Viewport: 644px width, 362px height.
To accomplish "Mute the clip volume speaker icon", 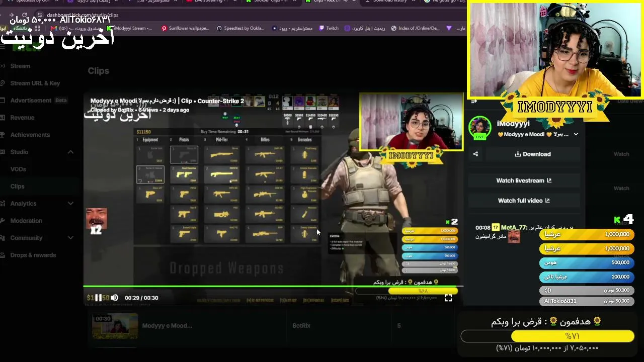I will coord(114,298).
